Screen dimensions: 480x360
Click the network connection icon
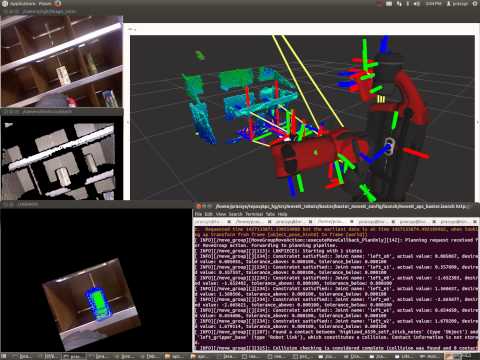(x=399, y=4)
